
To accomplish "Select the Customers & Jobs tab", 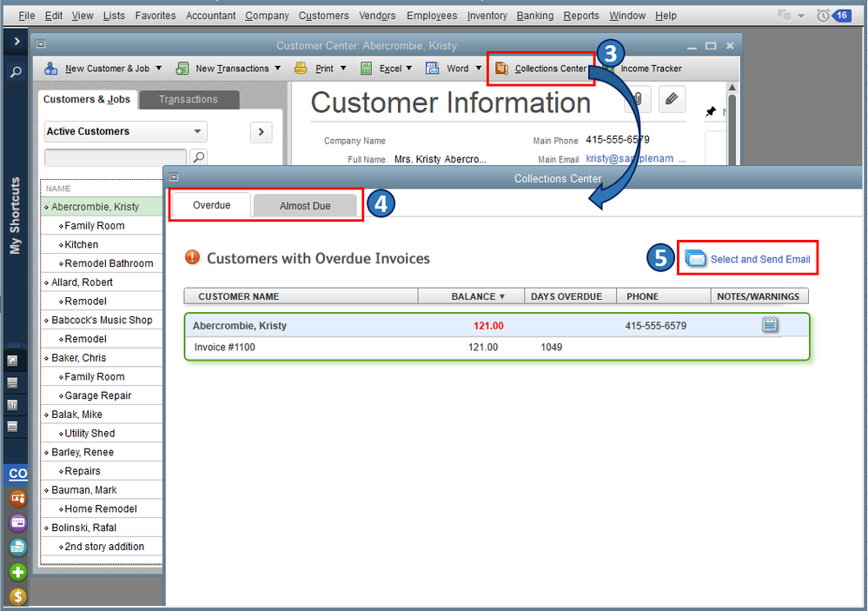I will point(87,99).
